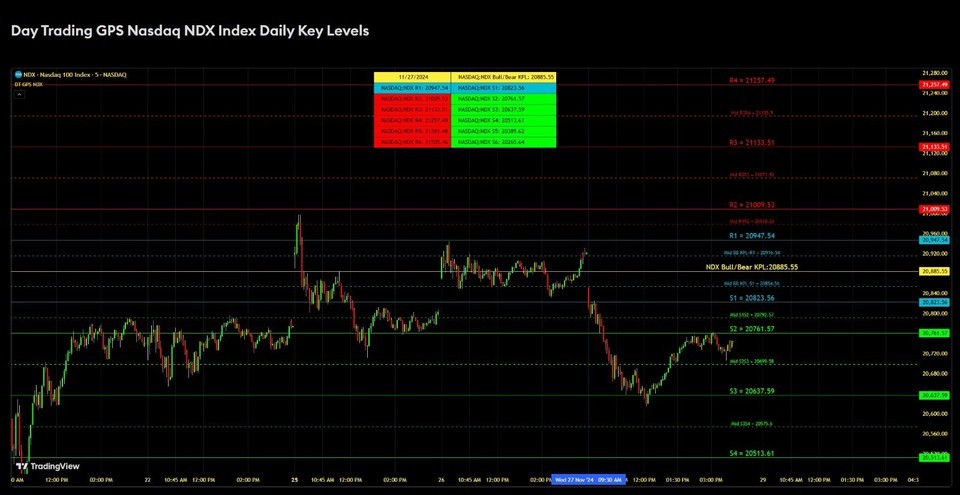
Task: Click the 20,920.00 price scale value
Action: click(x=934, y=253)
